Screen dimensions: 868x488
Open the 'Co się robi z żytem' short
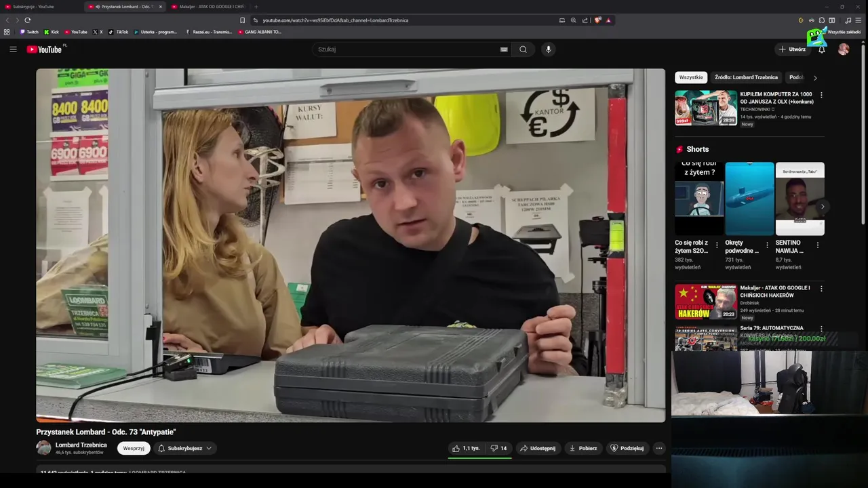point(699,199)
